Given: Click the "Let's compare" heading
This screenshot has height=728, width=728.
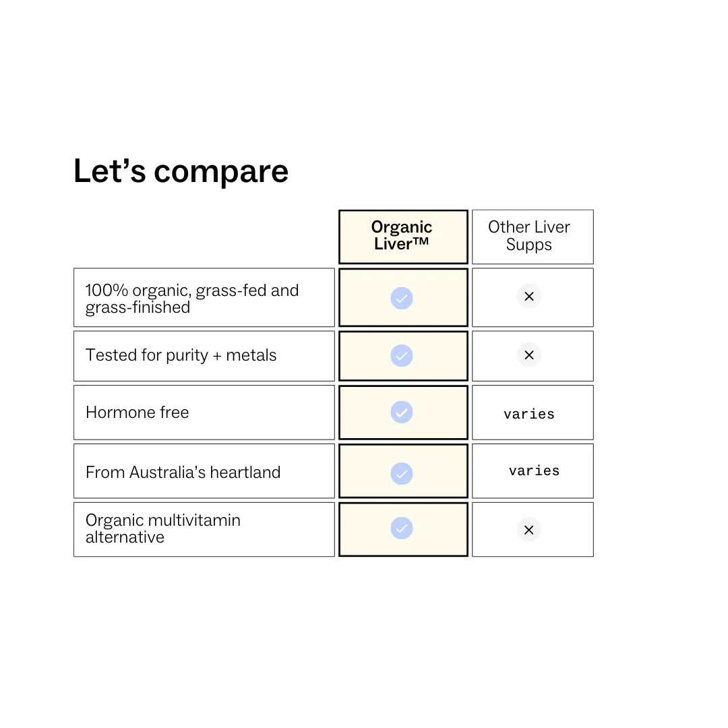Looking at the screenshot, I should click(x=181, y=171).
